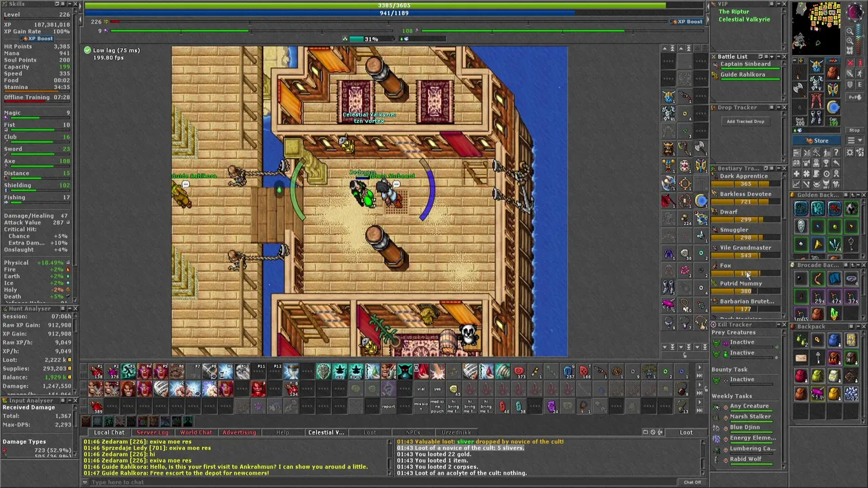The width and height of the screenshot is (868, 488).
Task: Click the blue shield equipment slot
Action: [x=833, y=106]
